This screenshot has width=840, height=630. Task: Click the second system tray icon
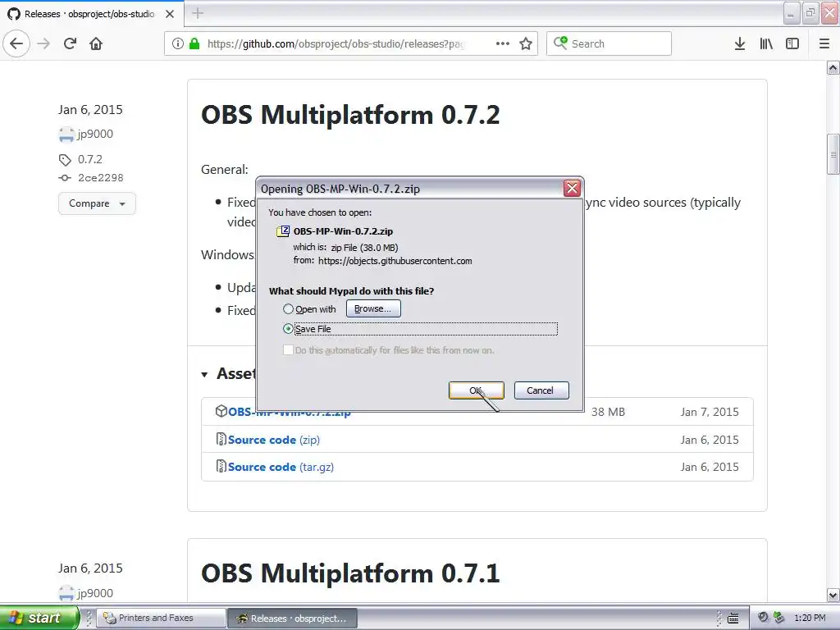point(779,618)
